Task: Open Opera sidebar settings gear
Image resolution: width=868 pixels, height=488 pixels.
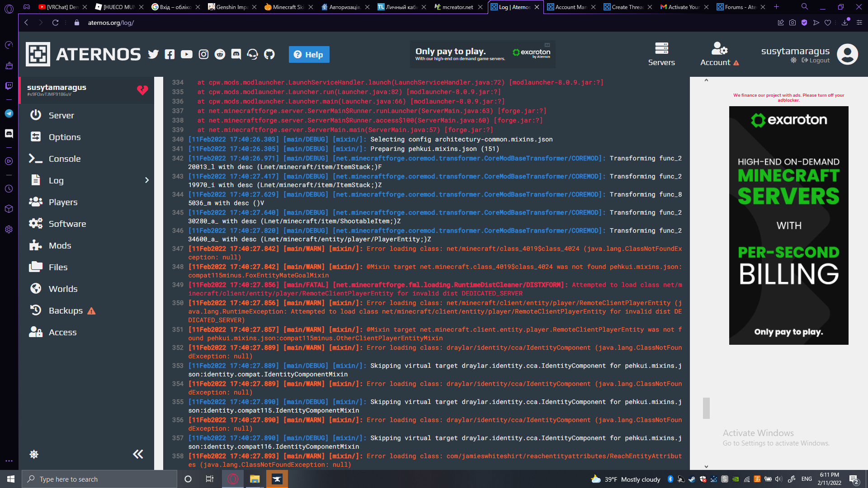Action: (9, 229)
